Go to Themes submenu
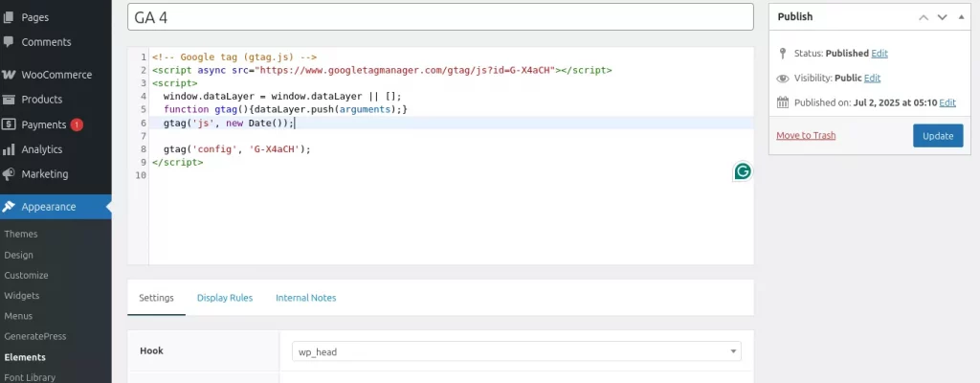The height and width of the screenshot is (383, 980). pyautogui.click(x=21, y=234)
